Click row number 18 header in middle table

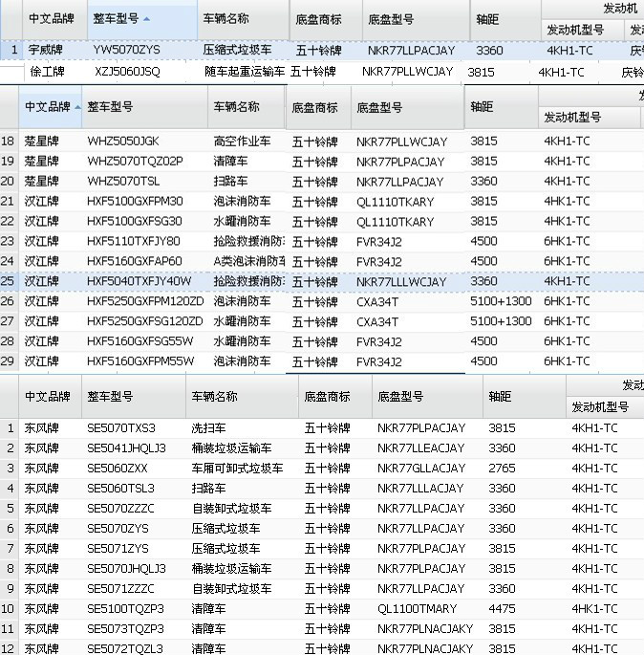click(9, 142)
